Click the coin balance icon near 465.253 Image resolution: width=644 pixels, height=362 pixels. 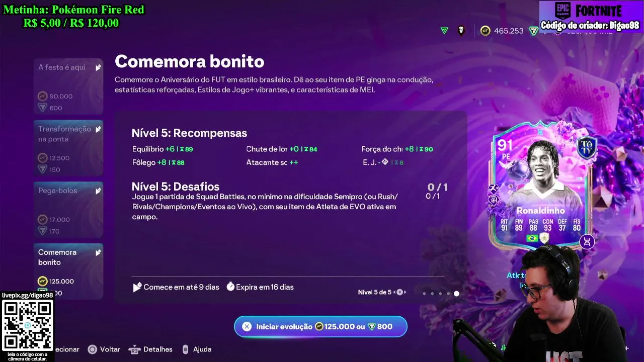coord(485,31)
